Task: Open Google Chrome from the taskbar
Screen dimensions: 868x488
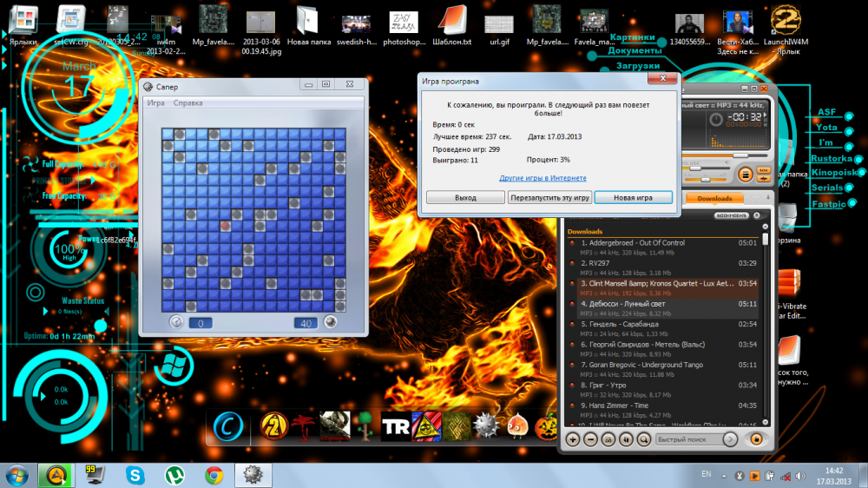Action: pyautogui.click(x=214, y=475)
